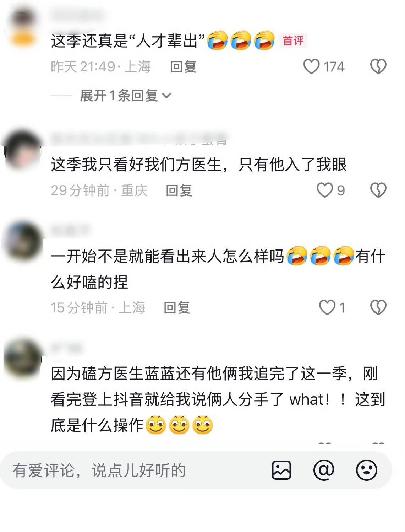Like the comment with 1 like
This screenshot has width=405, height=532.
(327, 307)
